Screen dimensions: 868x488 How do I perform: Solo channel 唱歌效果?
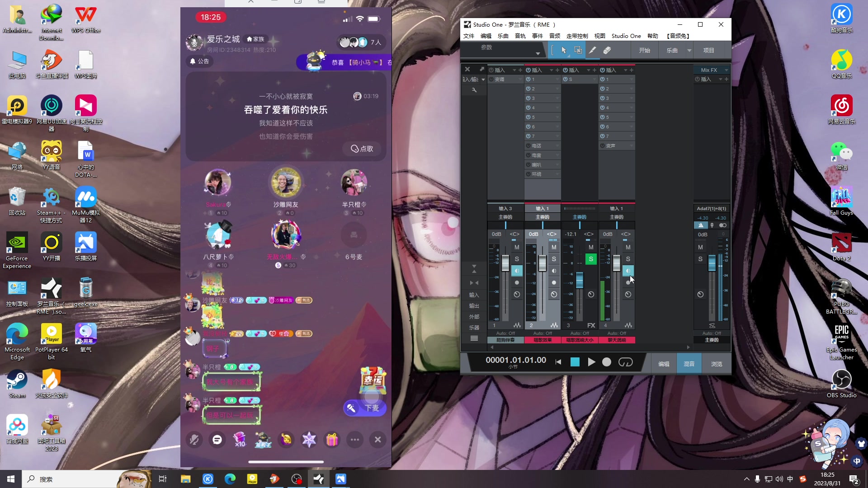pos(554,259)
